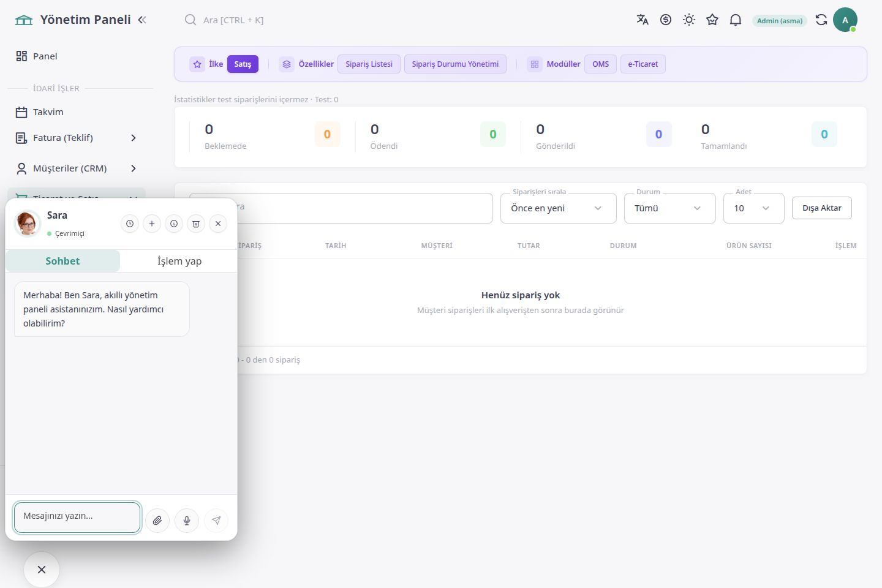
Task: Open Sipariş Listesi feature
Action: (369, 64)
